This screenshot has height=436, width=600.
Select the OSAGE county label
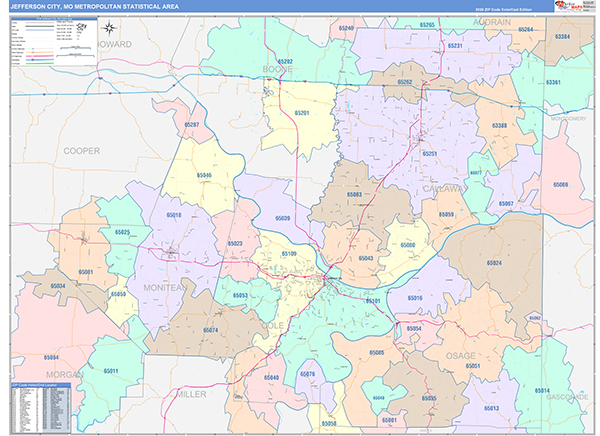coord(446,355)
